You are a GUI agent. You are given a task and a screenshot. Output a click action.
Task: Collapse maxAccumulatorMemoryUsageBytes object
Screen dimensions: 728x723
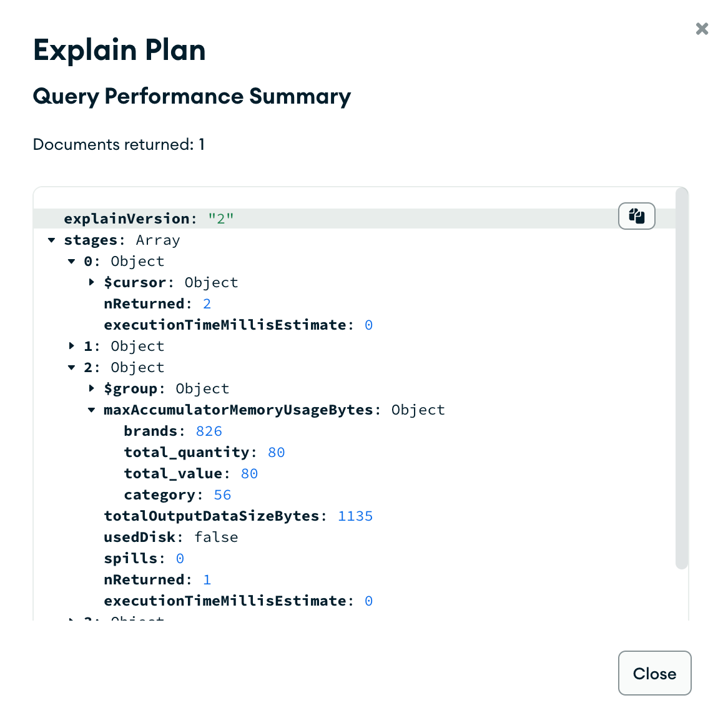click(92, 410)
